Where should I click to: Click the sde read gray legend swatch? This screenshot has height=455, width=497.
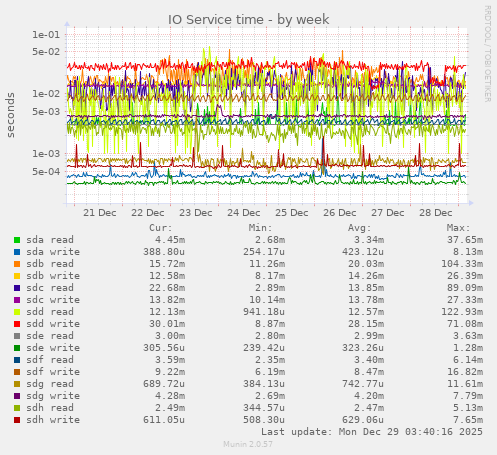(17, 336)
